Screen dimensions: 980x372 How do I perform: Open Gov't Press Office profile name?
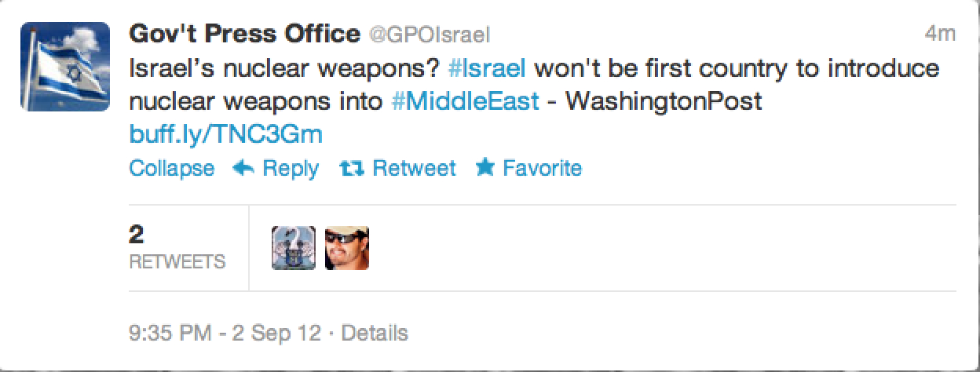[244, 34]
